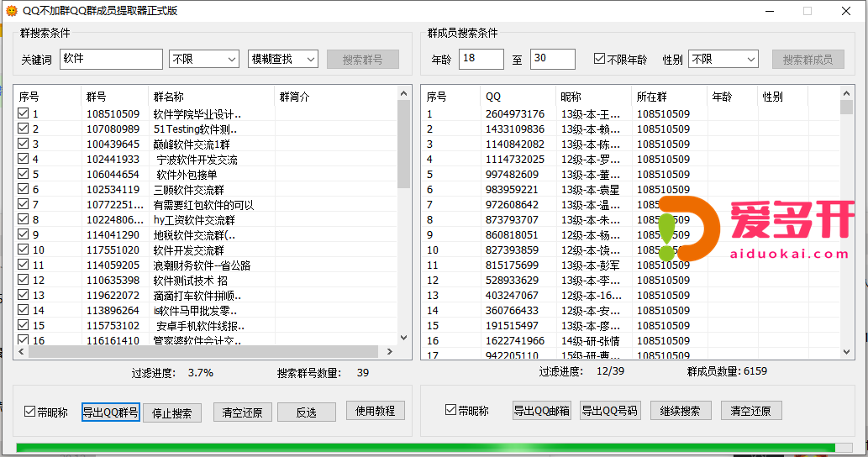Image resolution: width=868 pixels, height=457 pixels.
Task: Click group list horizontal scrollbar left arrow
Action: [22, 351]
